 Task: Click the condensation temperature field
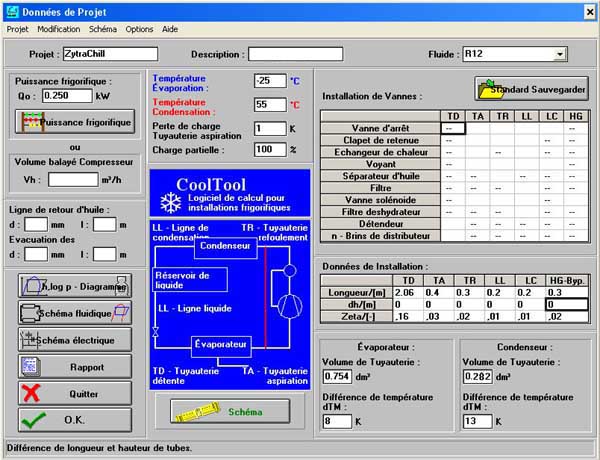coord(270,104)
